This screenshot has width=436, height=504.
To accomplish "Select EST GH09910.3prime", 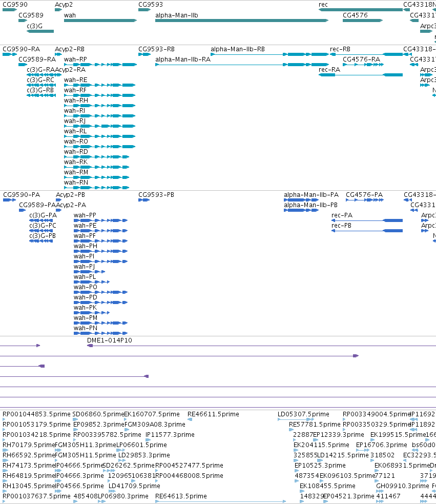I will (403, 486).
